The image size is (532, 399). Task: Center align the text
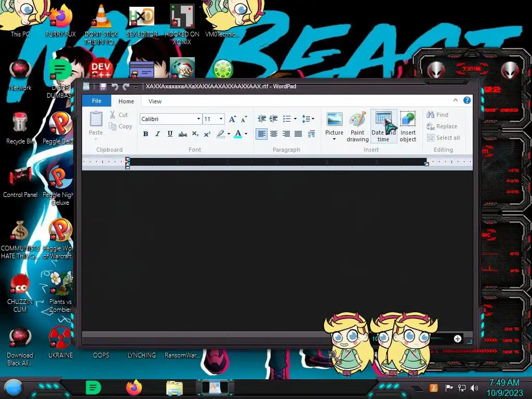point(273,134)
